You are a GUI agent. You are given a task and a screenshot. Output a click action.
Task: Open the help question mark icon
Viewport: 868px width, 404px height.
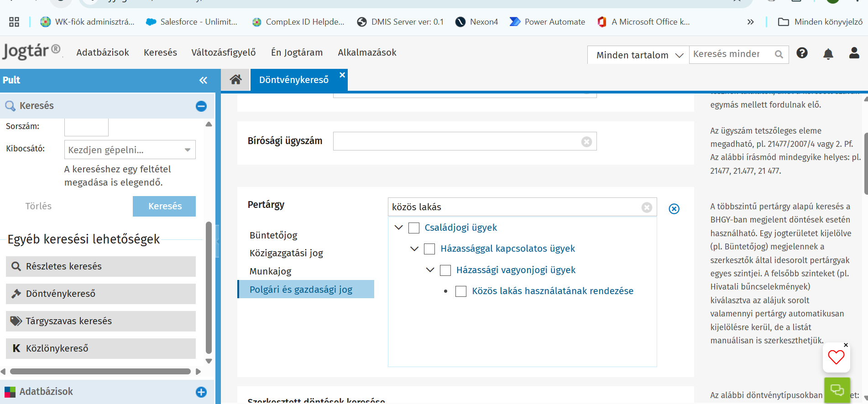click(802, 53)
